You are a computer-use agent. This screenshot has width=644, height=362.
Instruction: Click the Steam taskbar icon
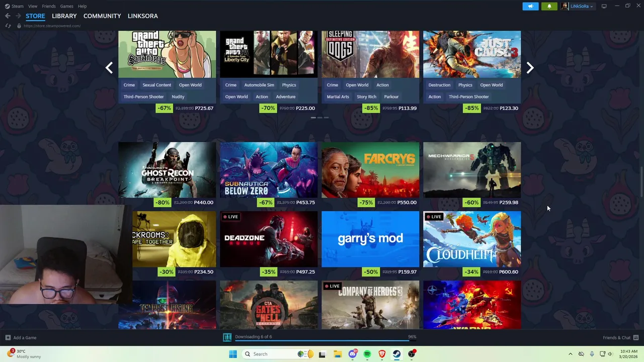(x=397, y=354)
